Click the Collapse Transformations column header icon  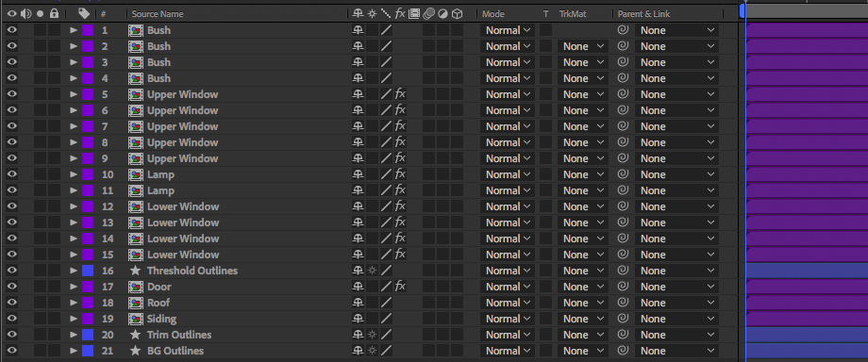372,13
